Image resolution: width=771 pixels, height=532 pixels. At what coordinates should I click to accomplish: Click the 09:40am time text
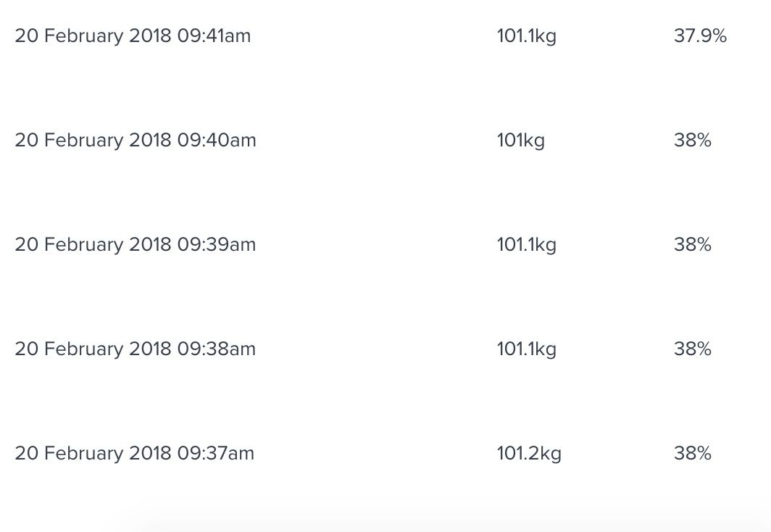(217, 141)
